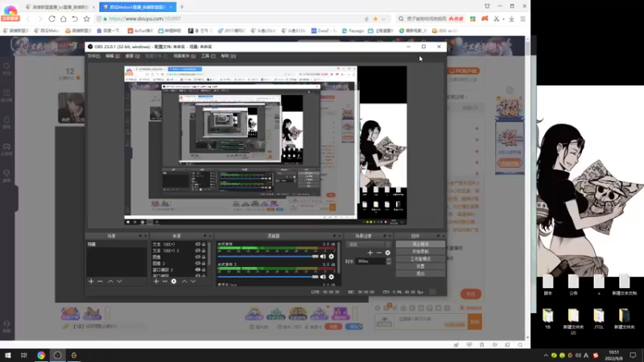Open source properties gear in Sources panel

174,281
